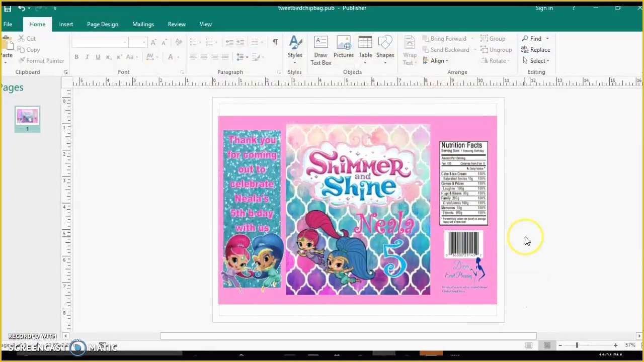Click the Ungroup objects command
Viewport: 644px width, 362px height.
tap(496, 50)
